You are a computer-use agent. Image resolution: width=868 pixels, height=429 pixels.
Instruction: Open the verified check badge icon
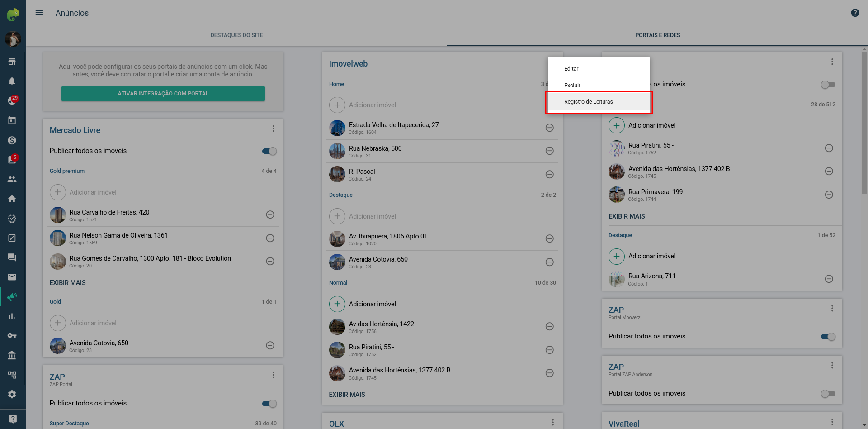pyautogui.click(x=12, y=219)
